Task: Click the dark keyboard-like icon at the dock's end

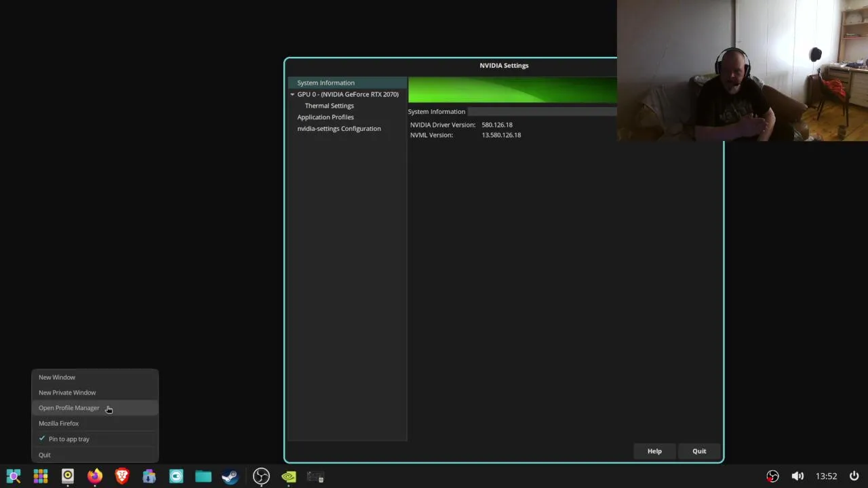Action: (x=315, y=476)
